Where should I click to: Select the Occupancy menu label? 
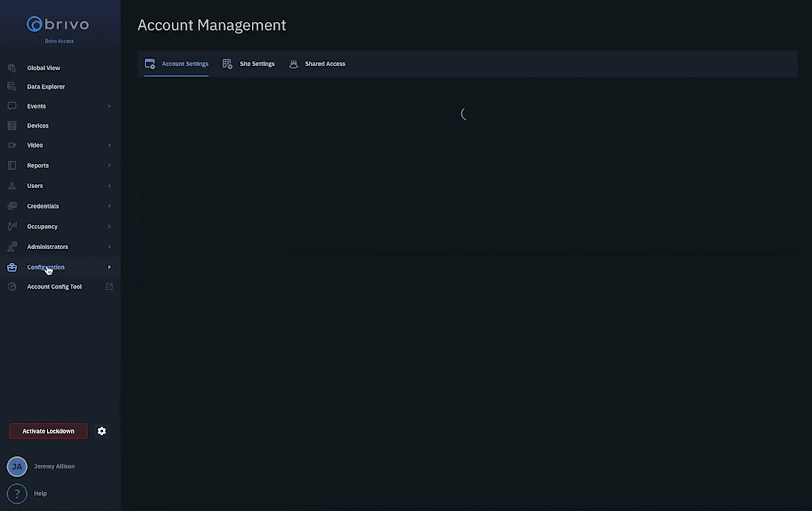click(x=43, y=226)
